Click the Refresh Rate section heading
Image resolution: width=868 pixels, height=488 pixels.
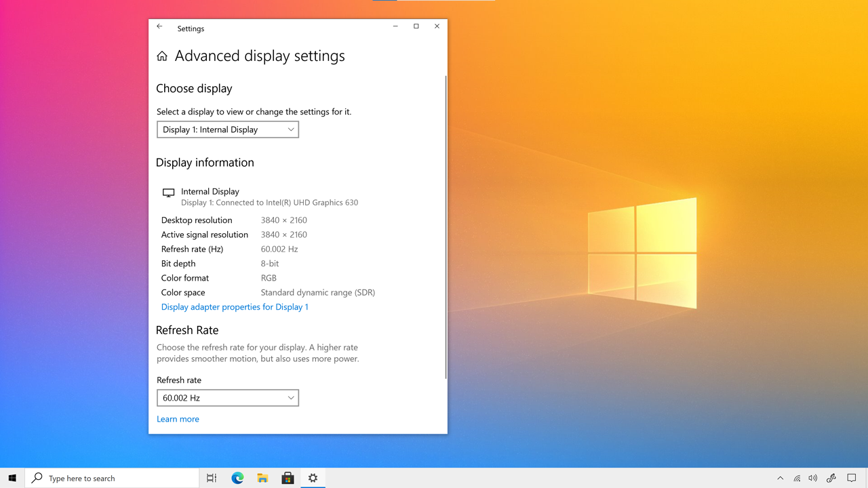pyautogui.click(x=187, y=330)
